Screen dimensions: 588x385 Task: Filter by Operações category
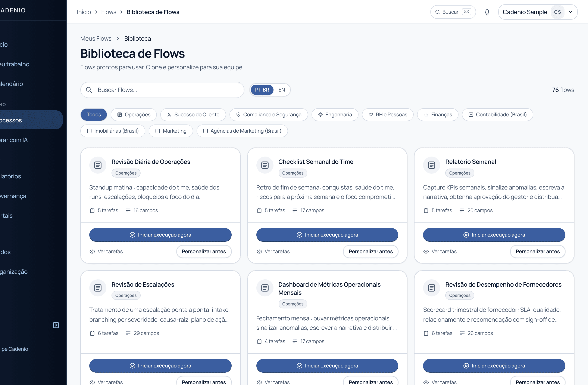[134, 114]
